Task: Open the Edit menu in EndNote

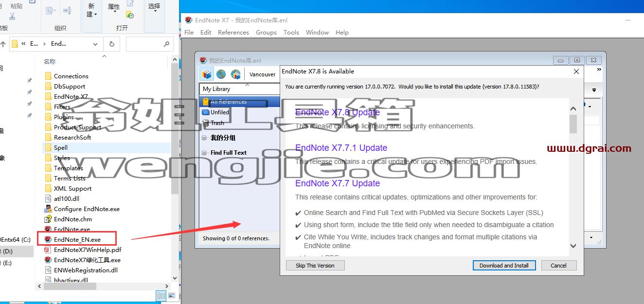Action: (x=206, y=33)
